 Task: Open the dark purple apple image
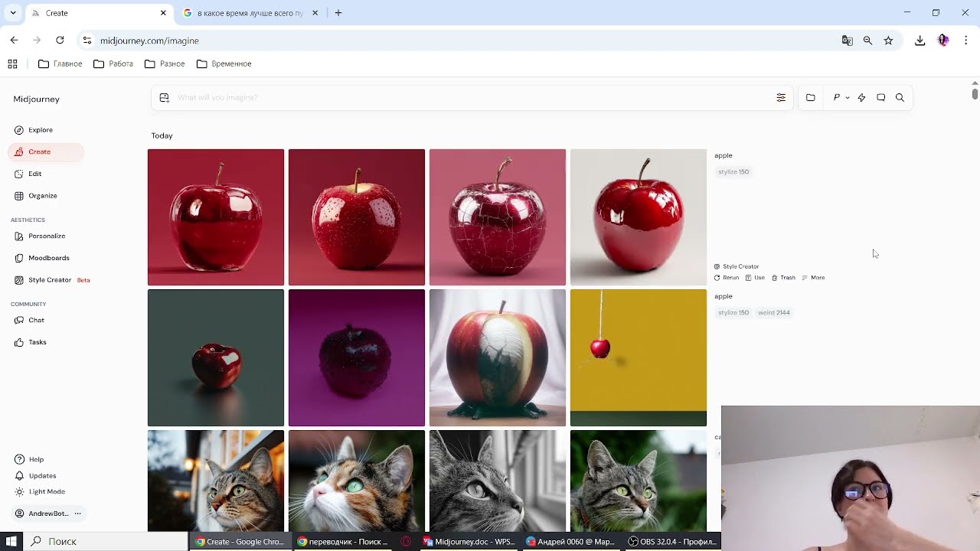tap(357, 357)
